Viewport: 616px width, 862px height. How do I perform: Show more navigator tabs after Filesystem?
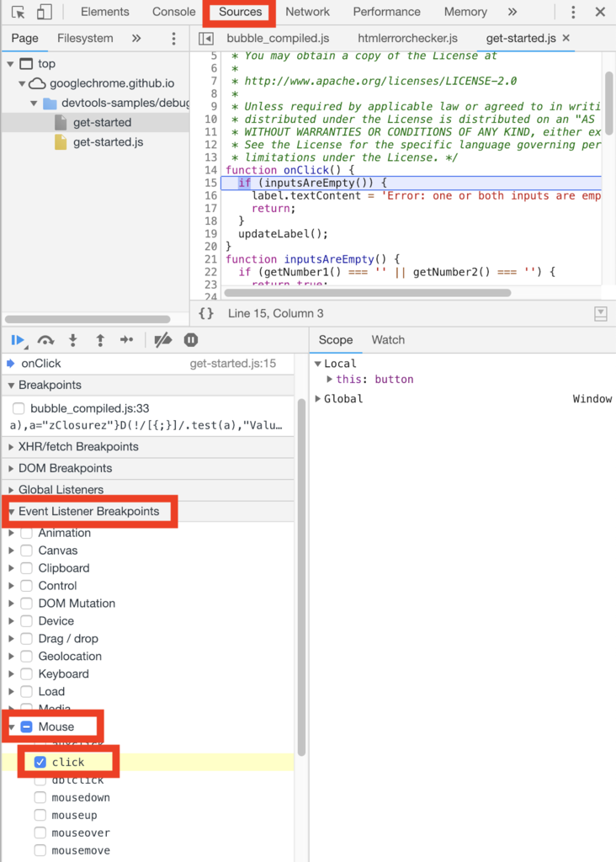pyautogui.click(x=136, y=38)
